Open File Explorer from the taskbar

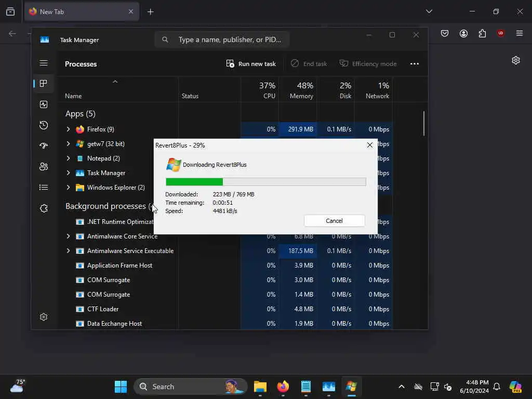pyautogui.click(x=260, y=387)
